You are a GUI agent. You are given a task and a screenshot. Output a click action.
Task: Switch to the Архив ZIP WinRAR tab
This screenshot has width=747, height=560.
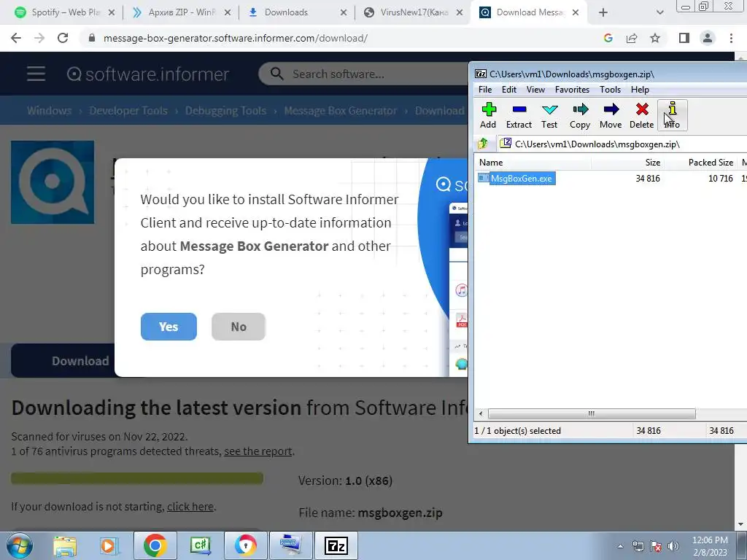point(182,12)
